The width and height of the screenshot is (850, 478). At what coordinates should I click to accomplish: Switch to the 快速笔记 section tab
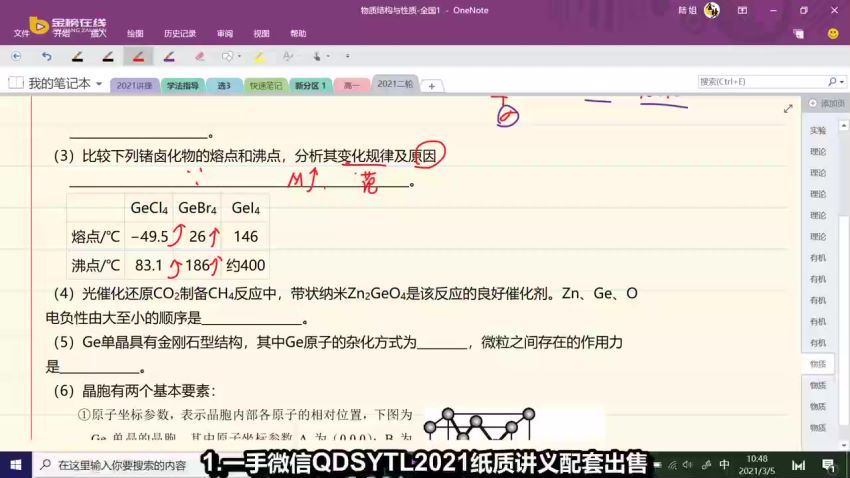click(x=266, y=86)
